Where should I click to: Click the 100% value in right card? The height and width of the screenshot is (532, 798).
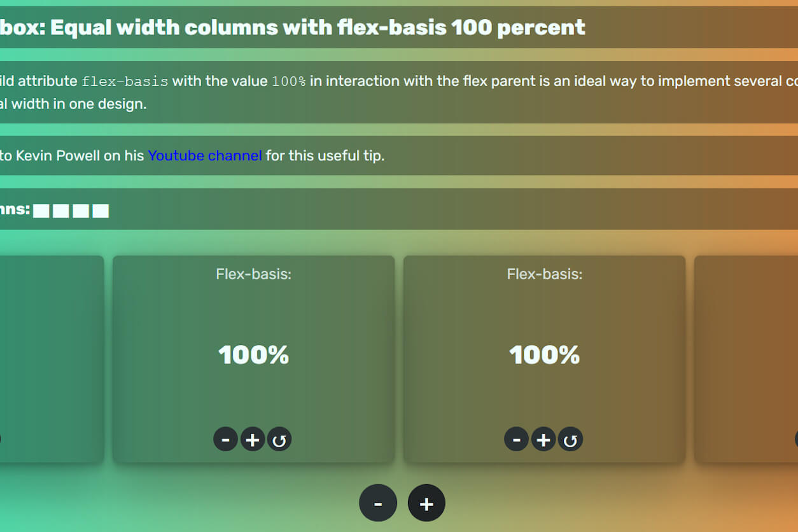(545, 354)
